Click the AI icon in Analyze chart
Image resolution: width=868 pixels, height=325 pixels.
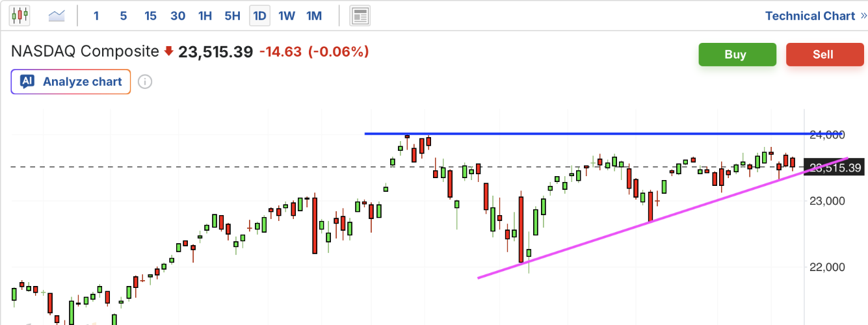[27, 82]
